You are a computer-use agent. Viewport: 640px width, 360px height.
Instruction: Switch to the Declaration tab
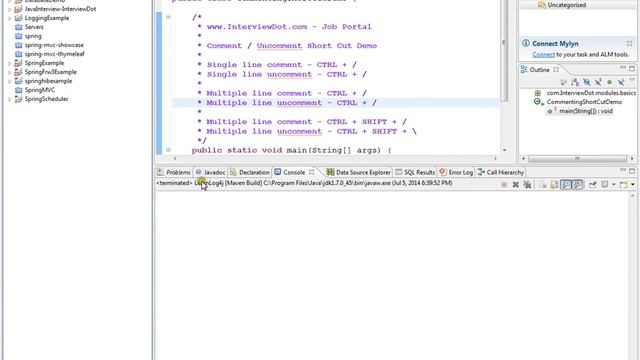point(250,172)
